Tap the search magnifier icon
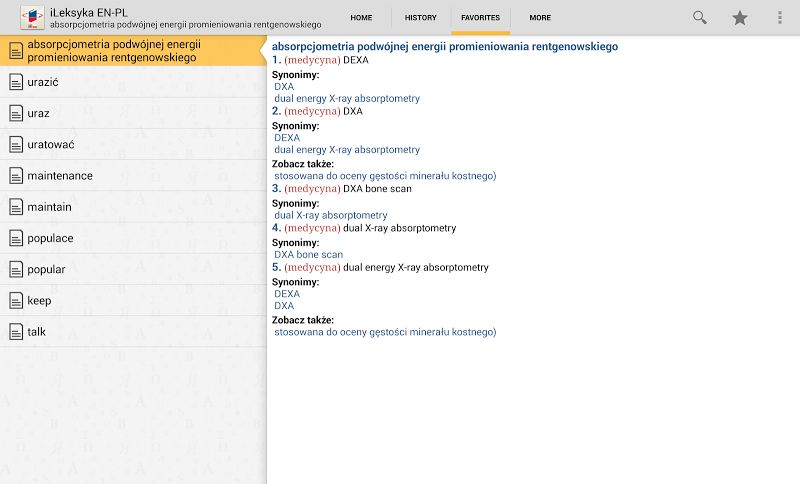Image resolution: width=800 pixels, height=484 pixels. pos(700,18)
